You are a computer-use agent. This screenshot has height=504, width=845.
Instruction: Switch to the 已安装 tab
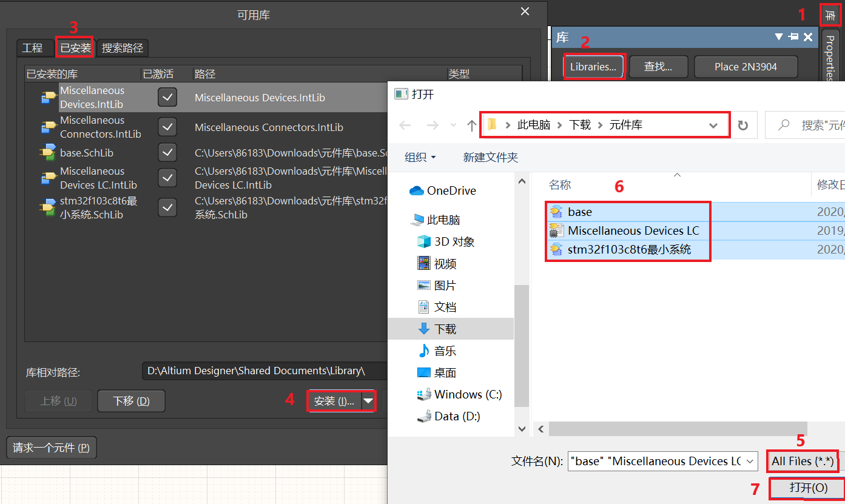pyautogui.click(x=75, y=48)
